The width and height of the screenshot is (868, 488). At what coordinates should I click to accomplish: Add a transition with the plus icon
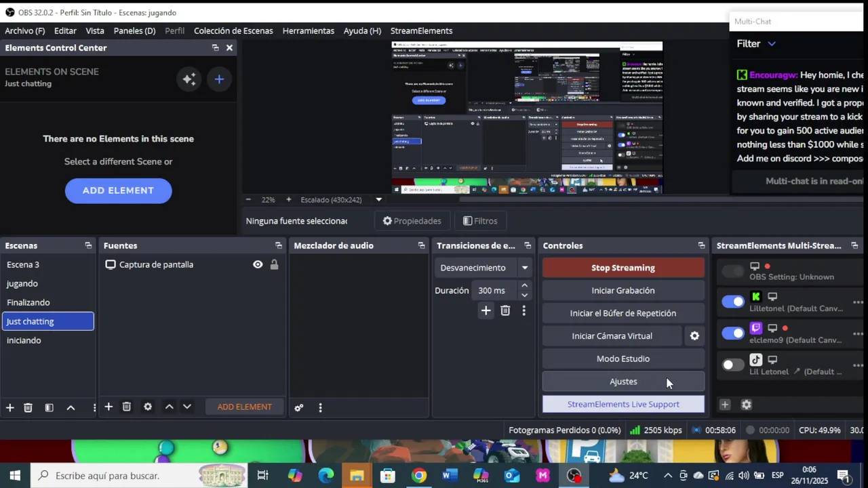[x=486, y=310]
